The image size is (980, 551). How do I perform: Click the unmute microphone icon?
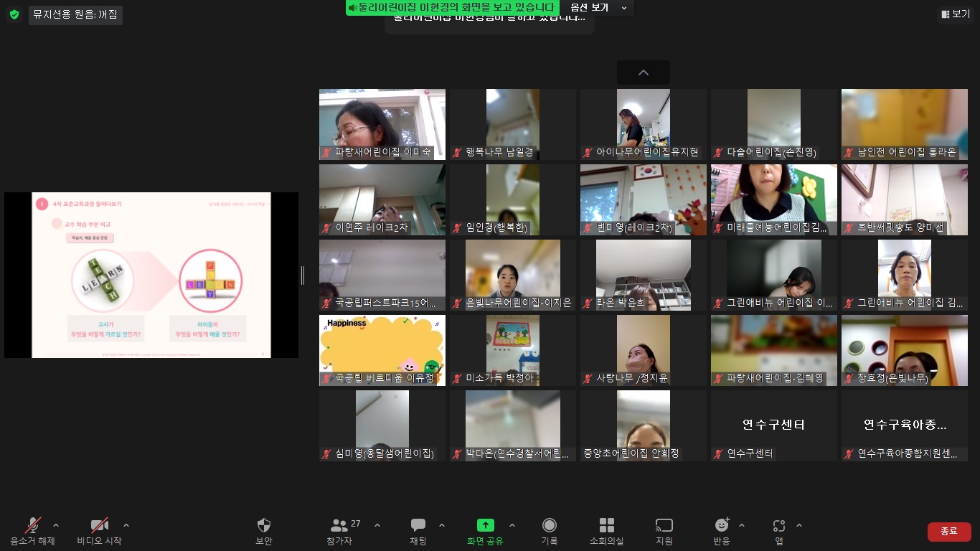[x=32, y=525]
